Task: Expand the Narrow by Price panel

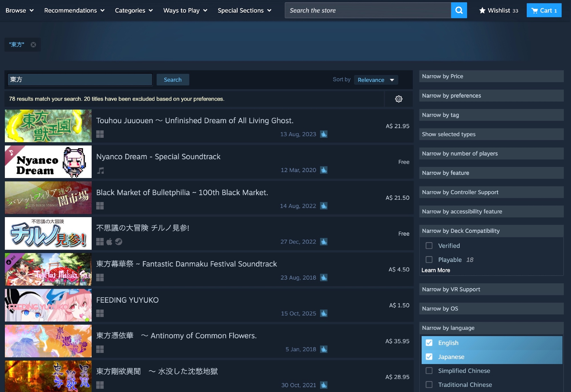Action: click(x=491, y=76)
